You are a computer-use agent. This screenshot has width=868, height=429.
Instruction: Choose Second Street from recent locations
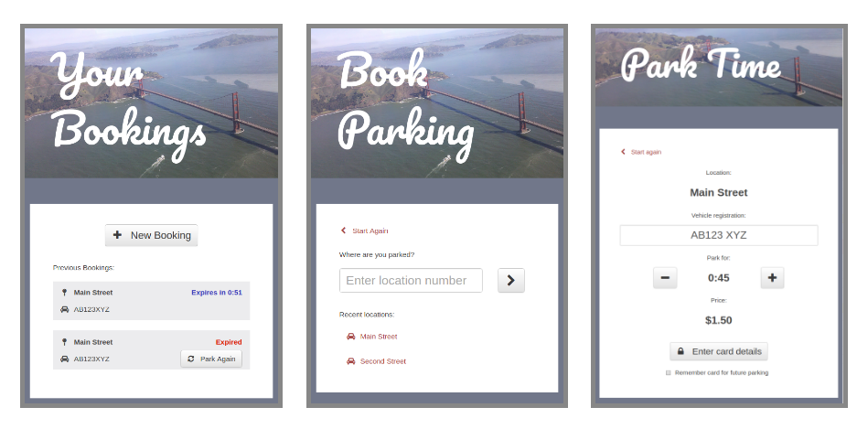(x=382, y=361)
